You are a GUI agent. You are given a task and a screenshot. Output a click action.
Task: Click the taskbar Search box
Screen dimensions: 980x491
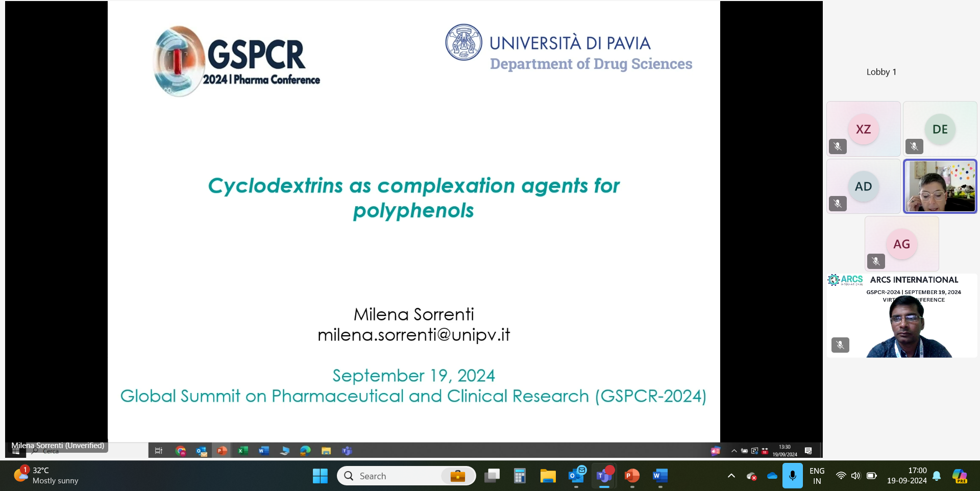406,476
